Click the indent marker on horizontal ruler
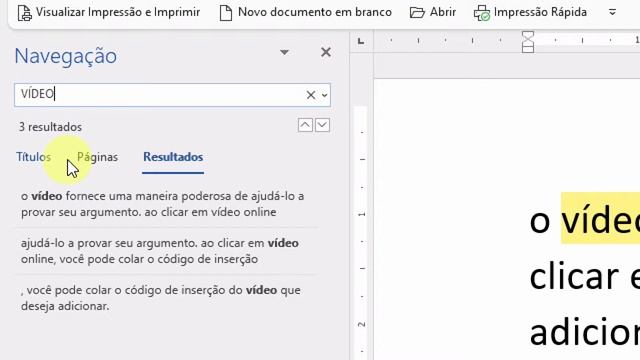The height and width of the screenshot is (360, 640). coord(528,42)
